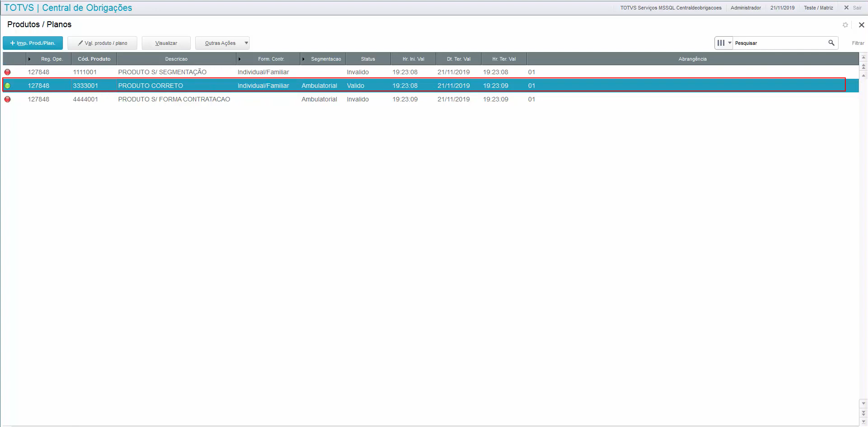Click product code 4444001
Image resolution: width=868 pixels, height=427 pixels.
point(85,99)
